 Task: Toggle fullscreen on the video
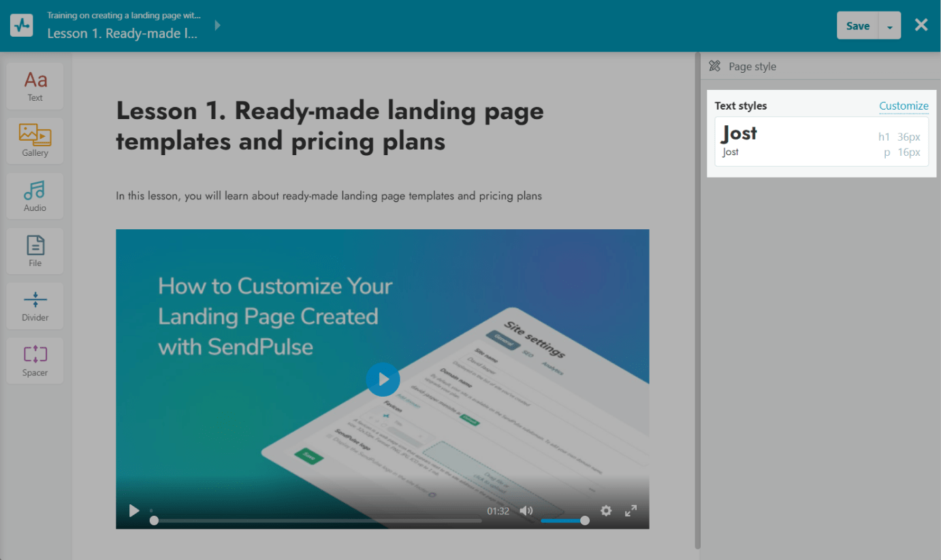[x=631, y=510]
